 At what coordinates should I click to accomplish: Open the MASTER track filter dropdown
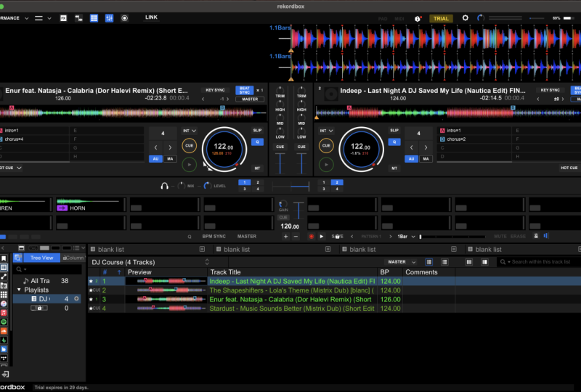point(400,262)
